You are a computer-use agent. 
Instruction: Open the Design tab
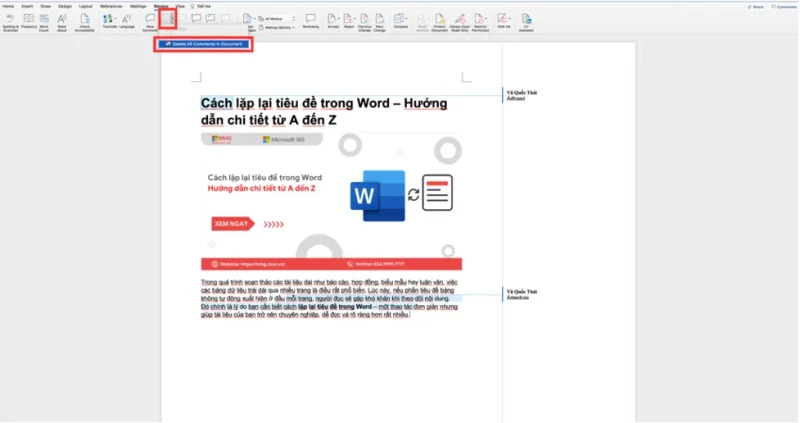(x=65, y=6)
